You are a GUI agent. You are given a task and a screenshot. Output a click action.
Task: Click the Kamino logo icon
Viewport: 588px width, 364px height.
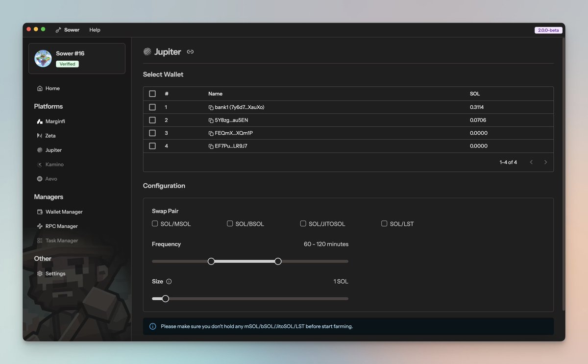pyautogui.click(x=40, y=165)
